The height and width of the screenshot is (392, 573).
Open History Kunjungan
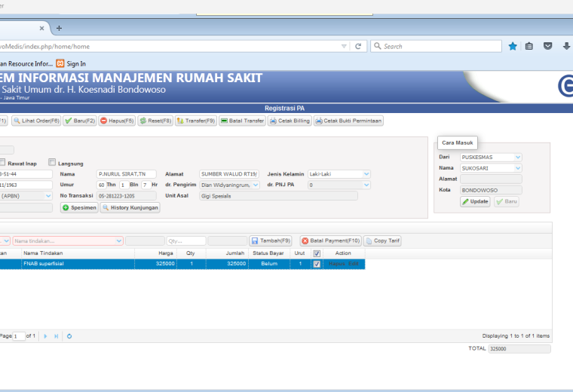pos(130,207)
